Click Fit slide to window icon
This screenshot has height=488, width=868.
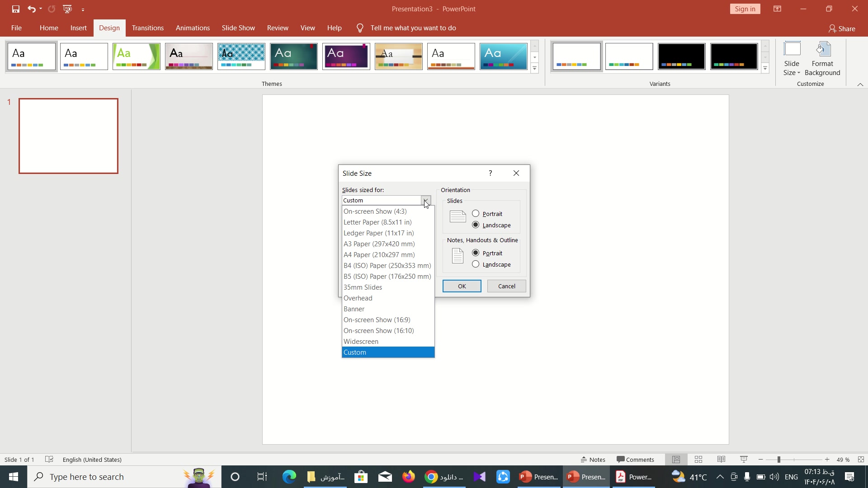861,460
